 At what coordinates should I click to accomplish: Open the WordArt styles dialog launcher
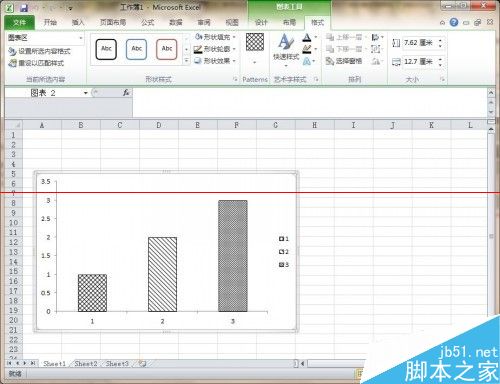coord(316,79)
